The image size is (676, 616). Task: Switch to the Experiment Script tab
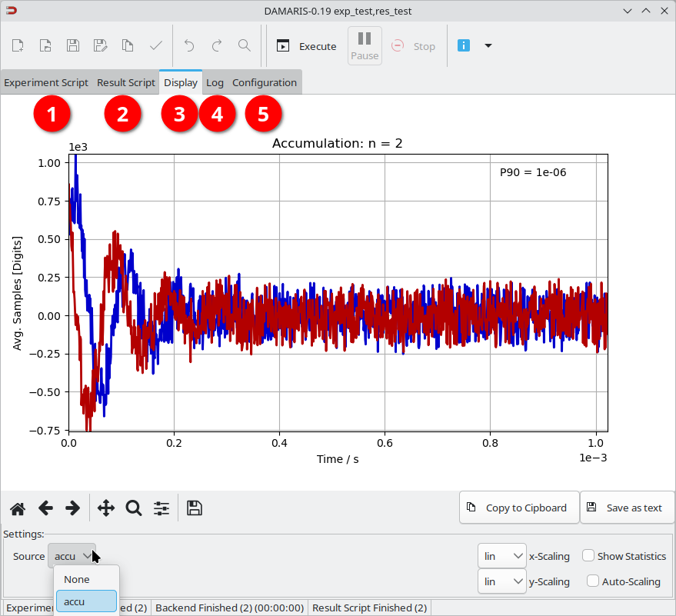(46, 82)
